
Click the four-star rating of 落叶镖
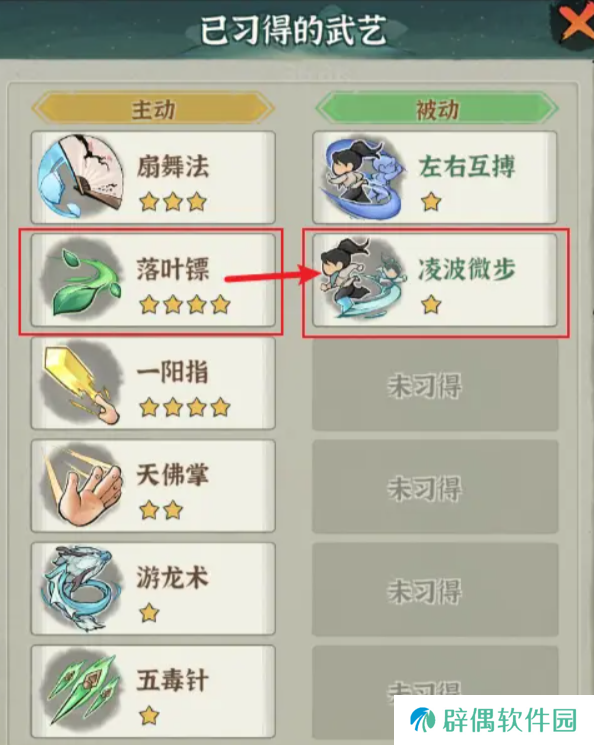tap(185, 305)
